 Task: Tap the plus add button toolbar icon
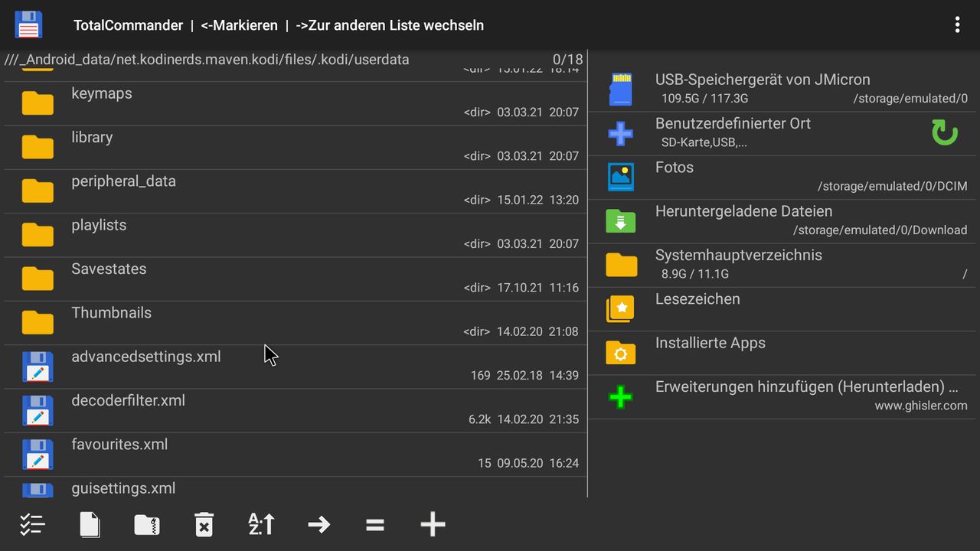[433, 524]
